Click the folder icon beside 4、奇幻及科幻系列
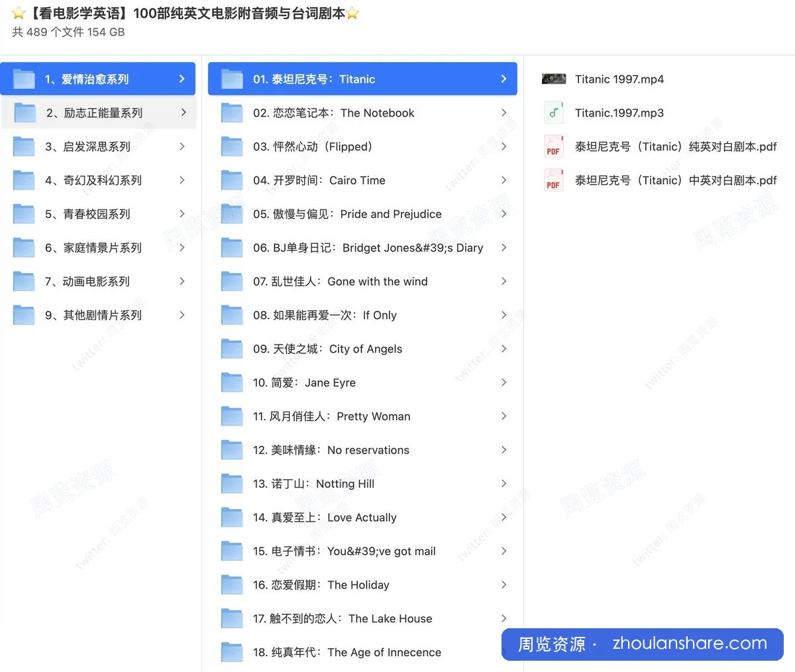Viewport: 795px width, 672px height. [x=24, y=180]
